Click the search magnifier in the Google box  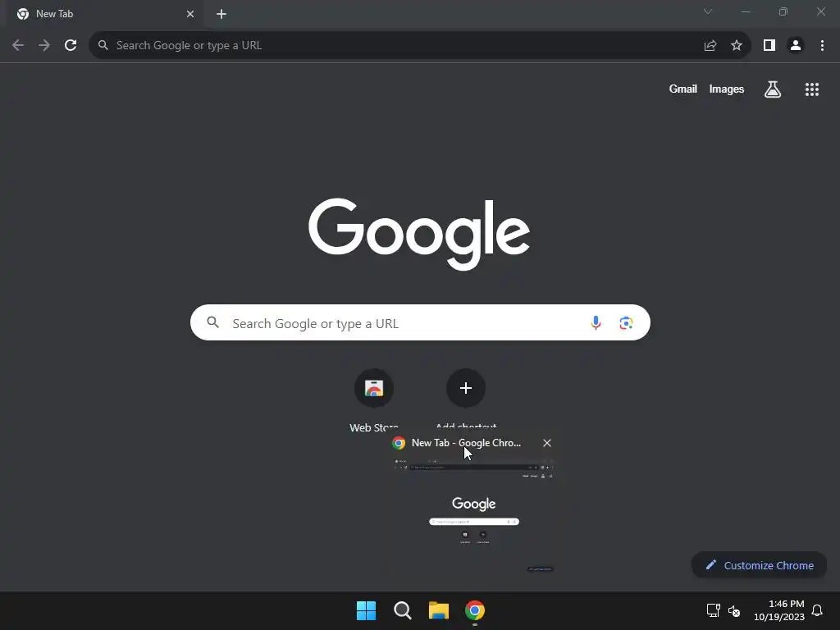tap(213, 322)
